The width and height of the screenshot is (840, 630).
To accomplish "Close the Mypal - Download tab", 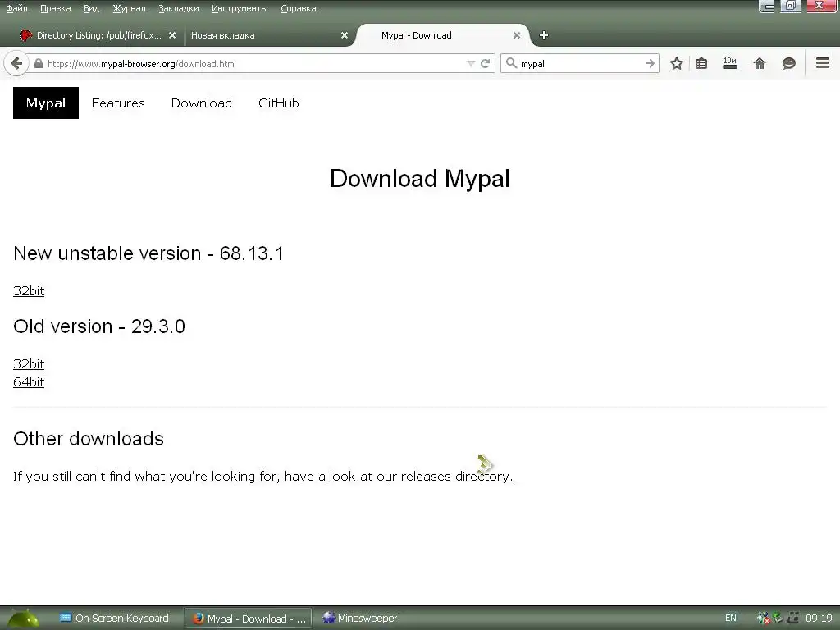I will coord(517,35).
